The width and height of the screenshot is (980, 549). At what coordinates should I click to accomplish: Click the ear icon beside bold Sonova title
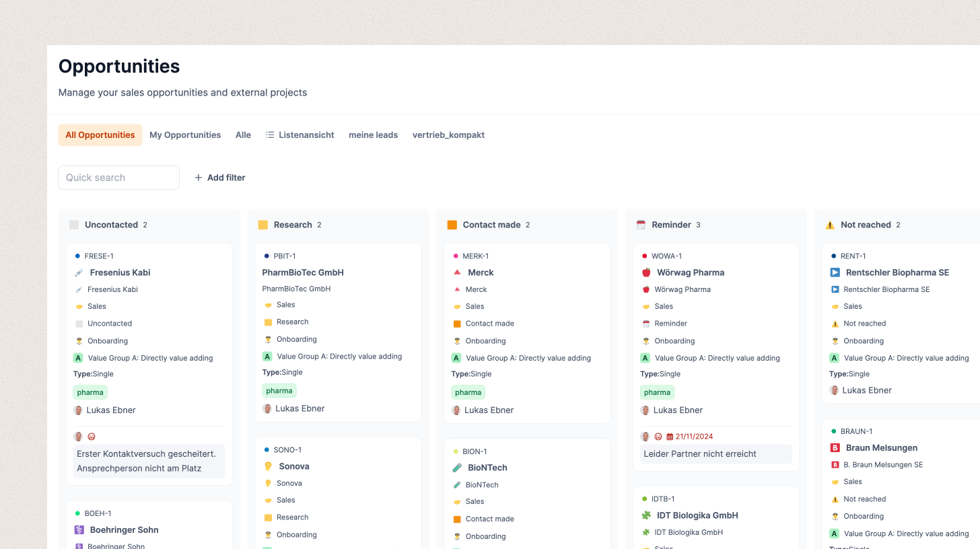tap(268, 466)
